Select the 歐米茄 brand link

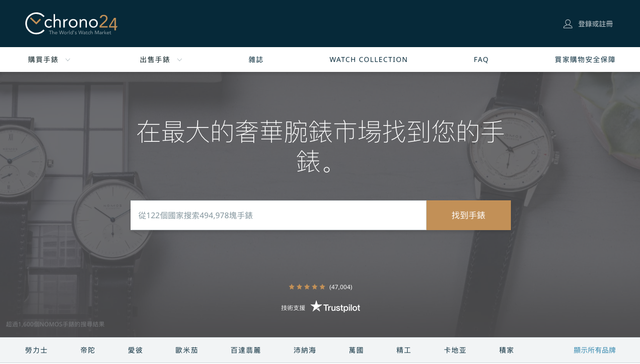(x=187, y=350)
